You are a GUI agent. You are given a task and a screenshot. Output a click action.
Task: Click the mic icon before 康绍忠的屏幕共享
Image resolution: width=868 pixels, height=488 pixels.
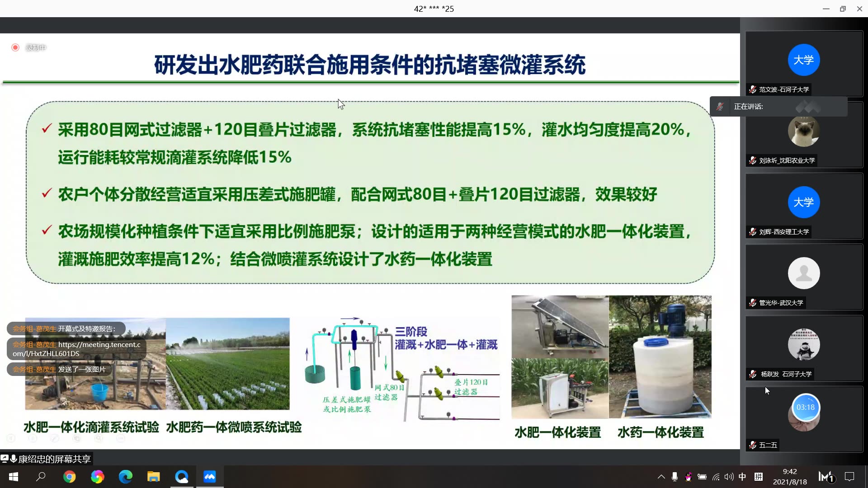14,459
